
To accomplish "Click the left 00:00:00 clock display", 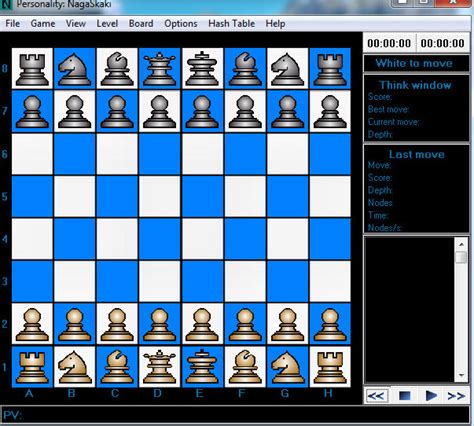I will click(x=389, y=43).
